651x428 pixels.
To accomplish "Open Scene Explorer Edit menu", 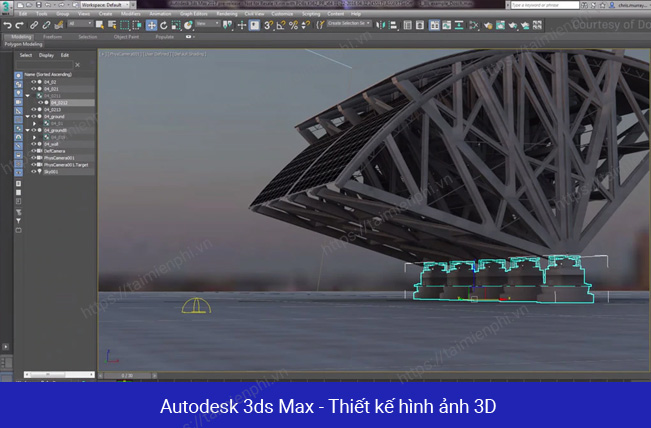I will point(65,55).
